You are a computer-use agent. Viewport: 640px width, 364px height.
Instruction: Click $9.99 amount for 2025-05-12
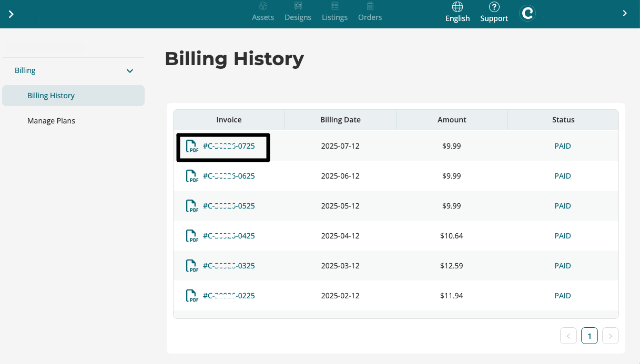click(x=452, y=206)
